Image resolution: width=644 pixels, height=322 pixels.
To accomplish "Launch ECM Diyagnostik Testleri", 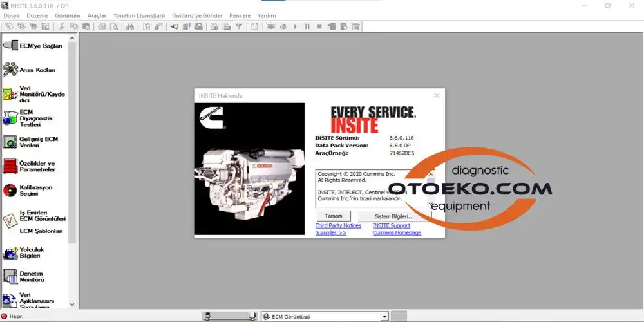I will coord(10,118).
